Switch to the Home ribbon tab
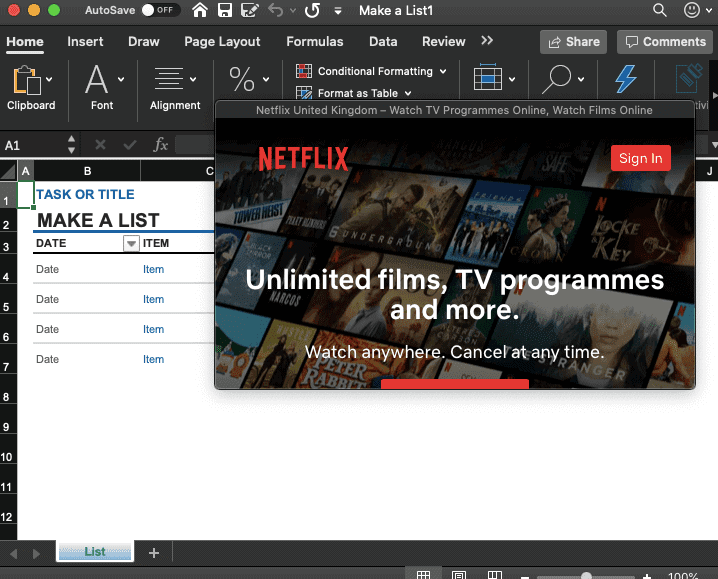Viewport: 718px width, 579px height. tap(25, 42)
